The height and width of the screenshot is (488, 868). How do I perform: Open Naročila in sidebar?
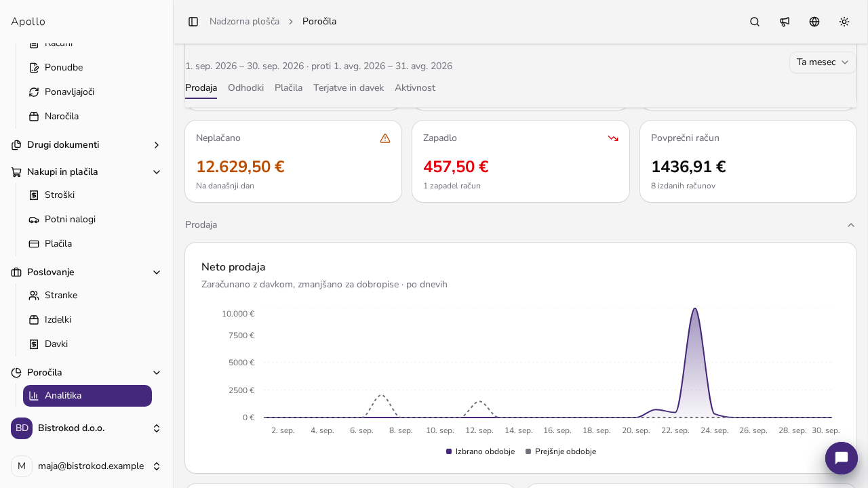tap(87, 117)
